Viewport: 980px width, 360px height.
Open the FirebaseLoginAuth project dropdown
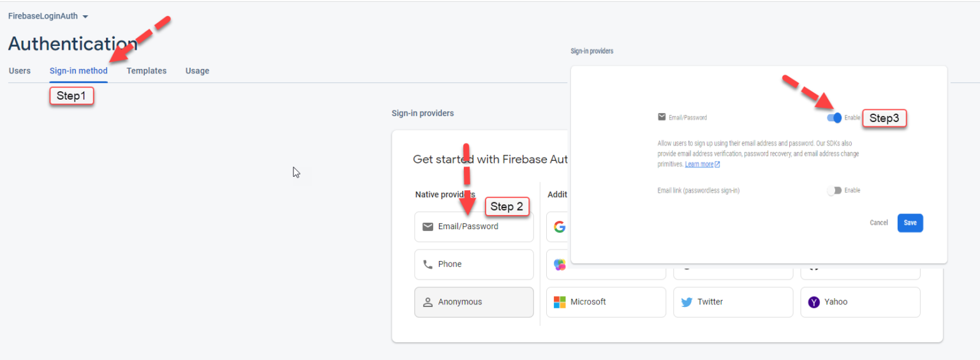85,17
